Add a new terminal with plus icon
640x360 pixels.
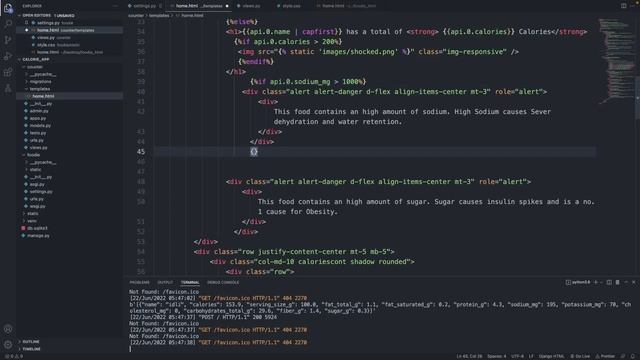596,282
